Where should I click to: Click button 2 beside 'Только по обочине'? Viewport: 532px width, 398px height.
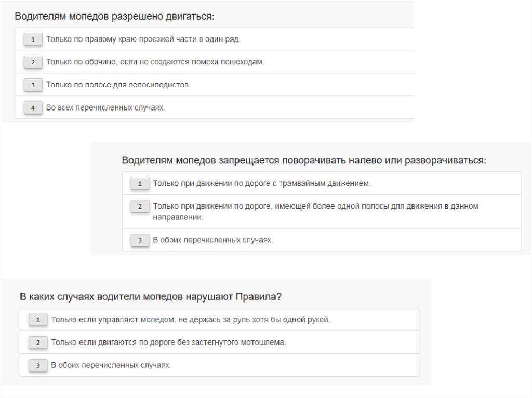(x=33, y=62)
